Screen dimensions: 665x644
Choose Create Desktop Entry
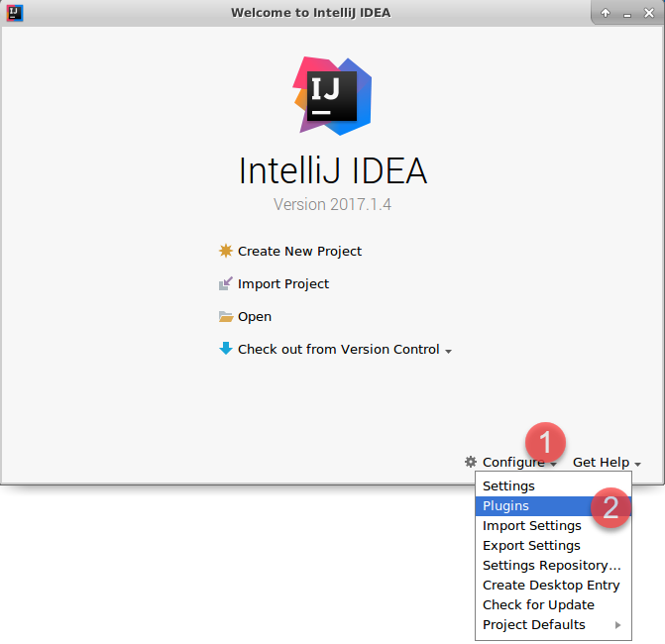(x=553, y=586)
